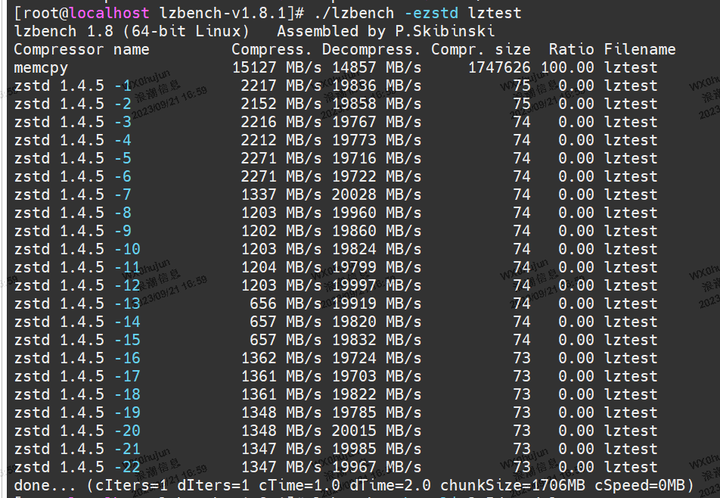Click compress speed '1204 MB/s'
The image size is (720, 498).
click(281, 268)
